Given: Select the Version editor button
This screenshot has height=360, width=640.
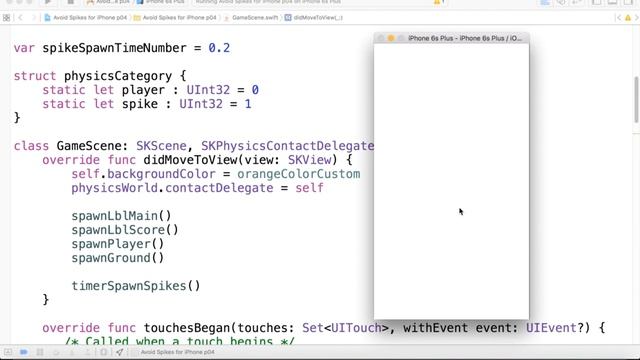Looking at the screenshot, I should 577,2.
